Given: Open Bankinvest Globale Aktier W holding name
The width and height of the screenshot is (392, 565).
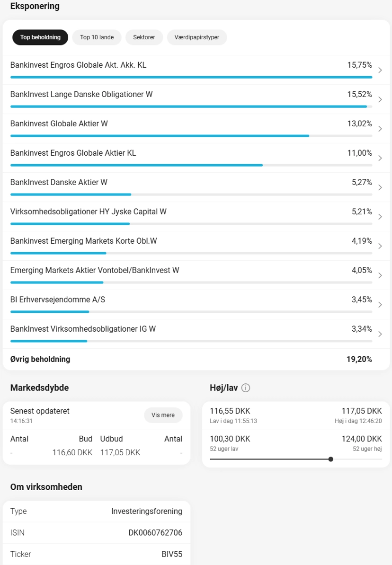Looking at the screenshot, I should click(x=59, y=124).
